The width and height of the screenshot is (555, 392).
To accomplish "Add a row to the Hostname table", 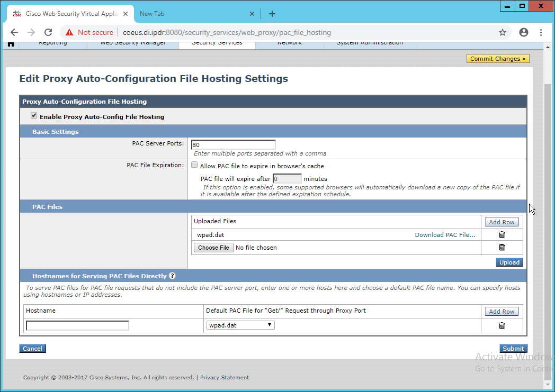I will click(x=502, y=312).
